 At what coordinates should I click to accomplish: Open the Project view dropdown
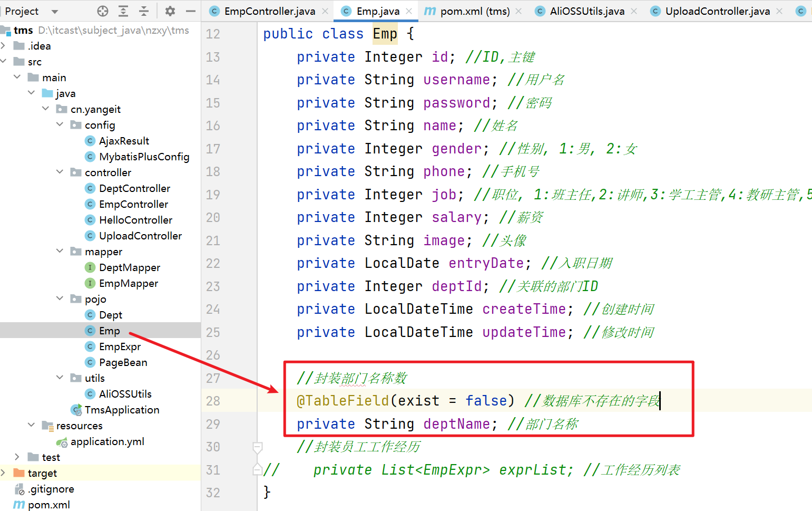pos(54,11)
